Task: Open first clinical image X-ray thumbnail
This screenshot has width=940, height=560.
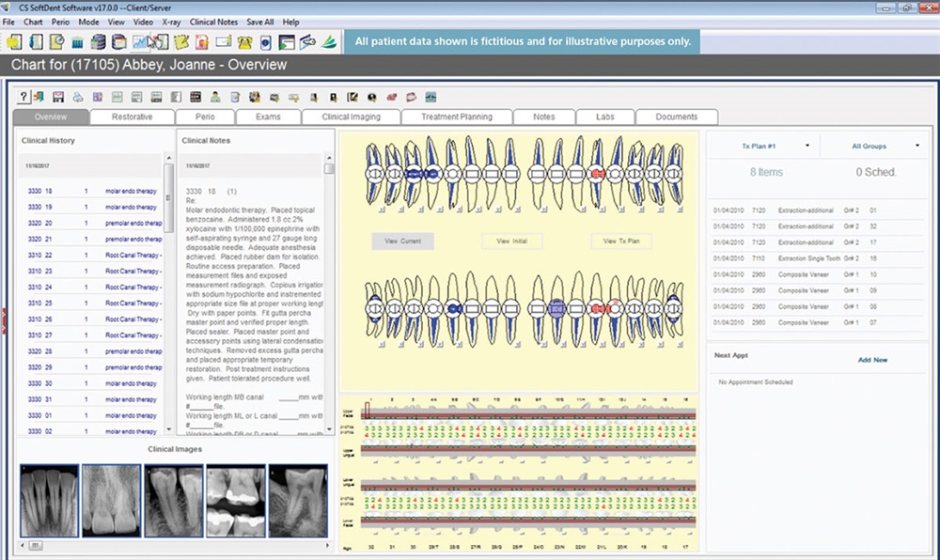Action: (x=49, y=501)
